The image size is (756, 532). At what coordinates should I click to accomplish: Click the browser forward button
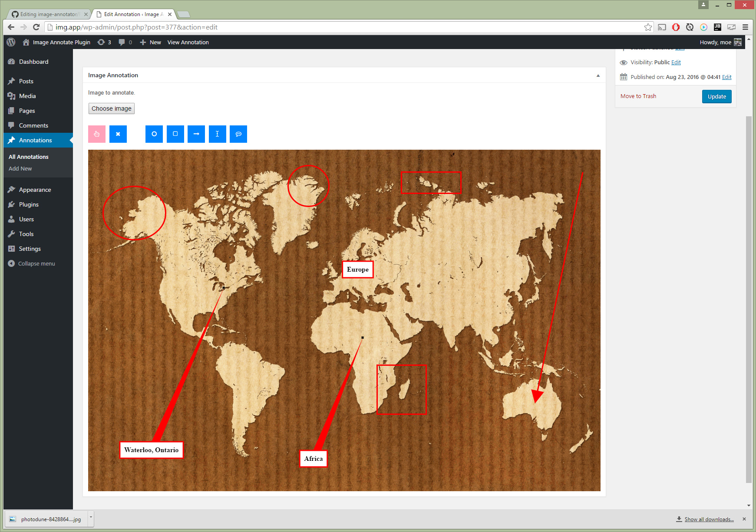[24, 27]
